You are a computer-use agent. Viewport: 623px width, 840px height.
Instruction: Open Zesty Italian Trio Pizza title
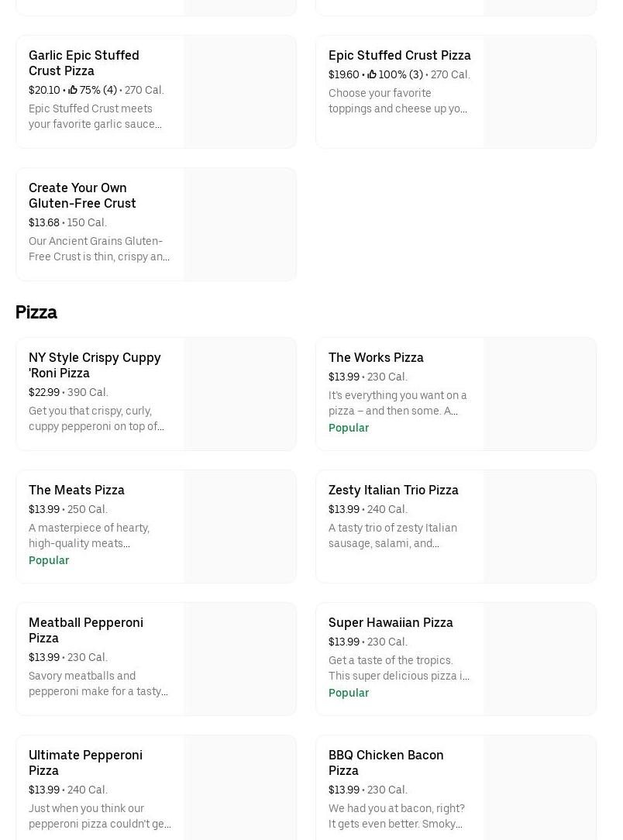click(x=393, y=490)
